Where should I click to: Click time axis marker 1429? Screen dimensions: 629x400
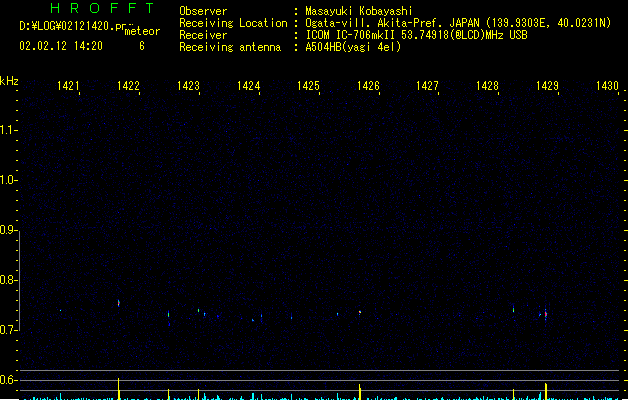point(547,86)
